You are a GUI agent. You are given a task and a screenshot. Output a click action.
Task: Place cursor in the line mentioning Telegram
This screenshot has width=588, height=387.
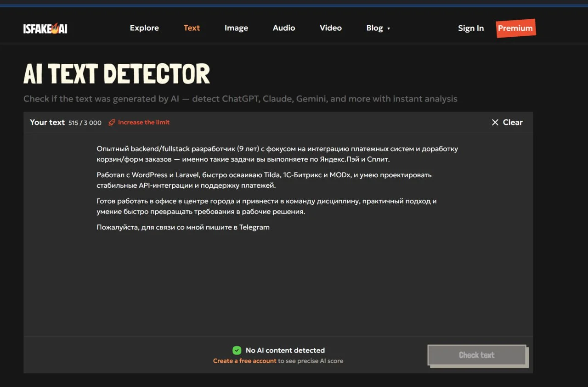coord(183,227)
